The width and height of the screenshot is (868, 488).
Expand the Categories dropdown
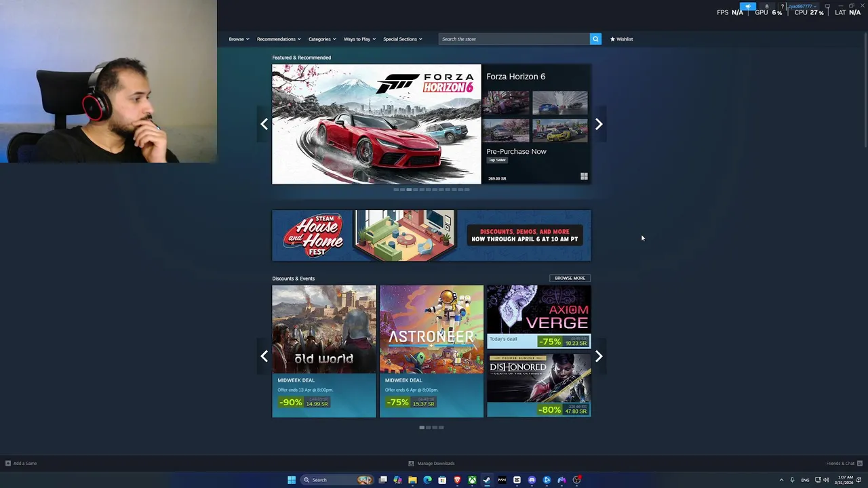[x=322, y=39]
